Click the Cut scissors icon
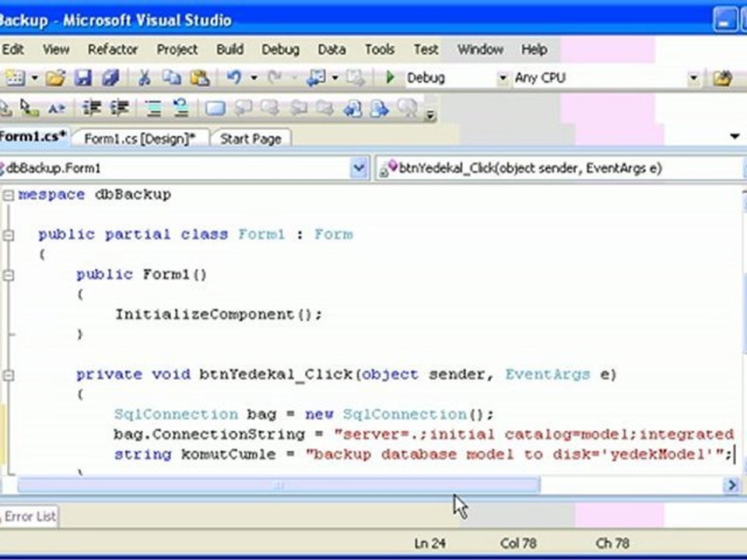This screenshot has height=560, width=747. point(144,78)
